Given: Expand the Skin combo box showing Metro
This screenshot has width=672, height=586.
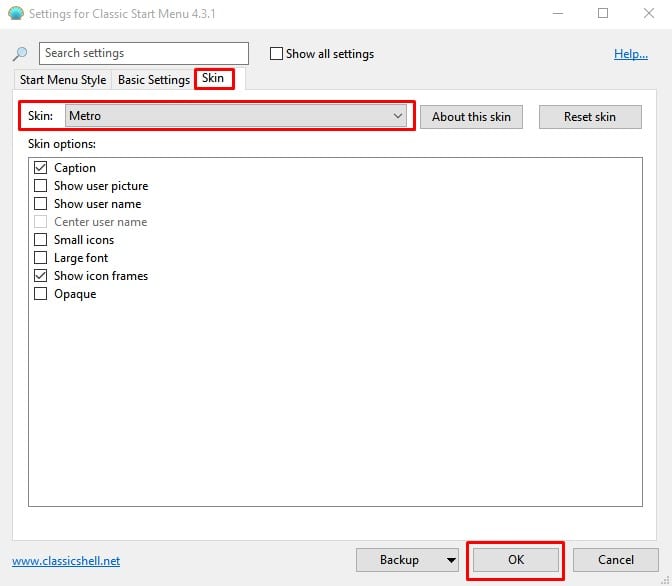Looking at the screenshot, I should [x=236, y=116].
